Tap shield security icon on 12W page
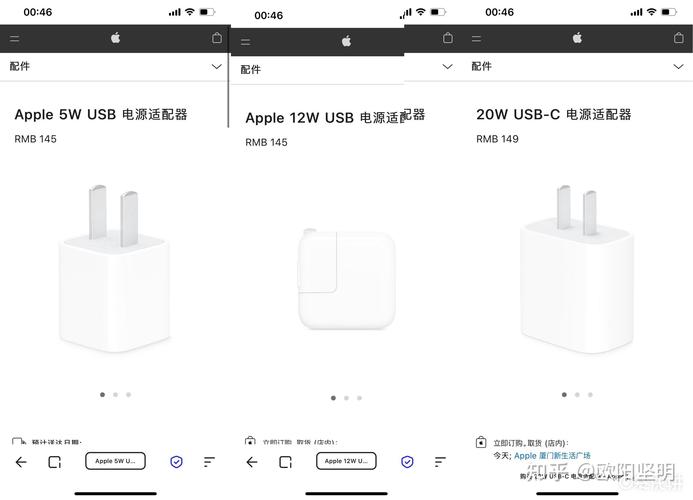693x500 pixels. pyautogui.click(x=407, y=462)
